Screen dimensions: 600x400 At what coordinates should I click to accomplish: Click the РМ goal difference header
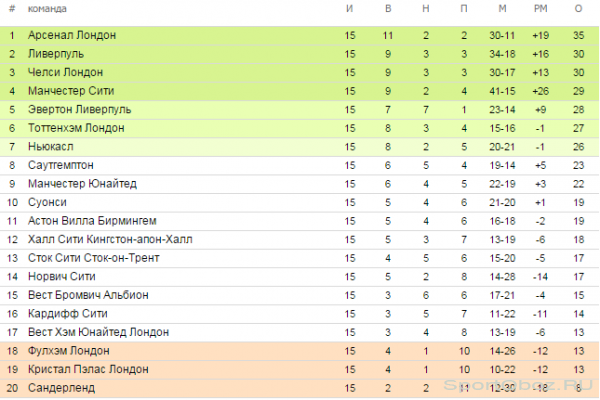pos(540,8)
